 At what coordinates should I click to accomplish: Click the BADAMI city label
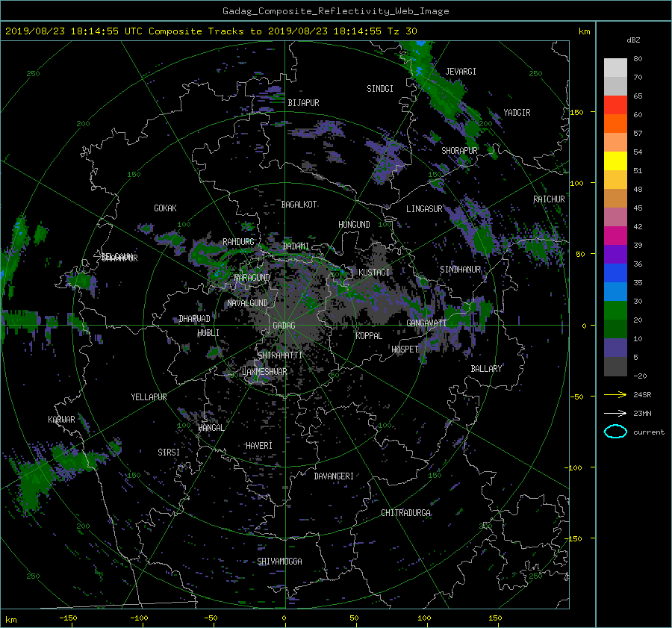(x=296, y=246)
